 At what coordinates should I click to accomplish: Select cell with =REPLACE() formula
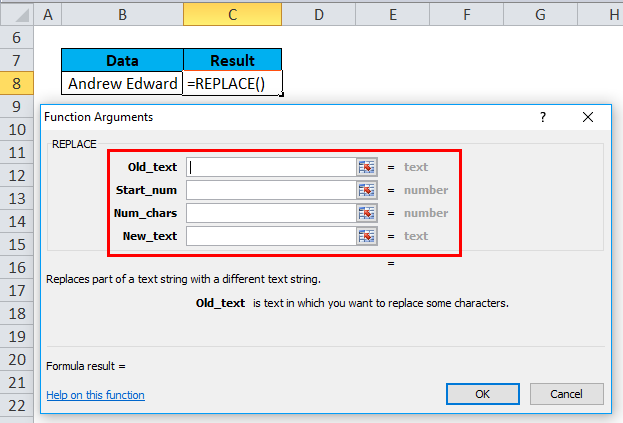pyautogui.click(x=232, y=83)
